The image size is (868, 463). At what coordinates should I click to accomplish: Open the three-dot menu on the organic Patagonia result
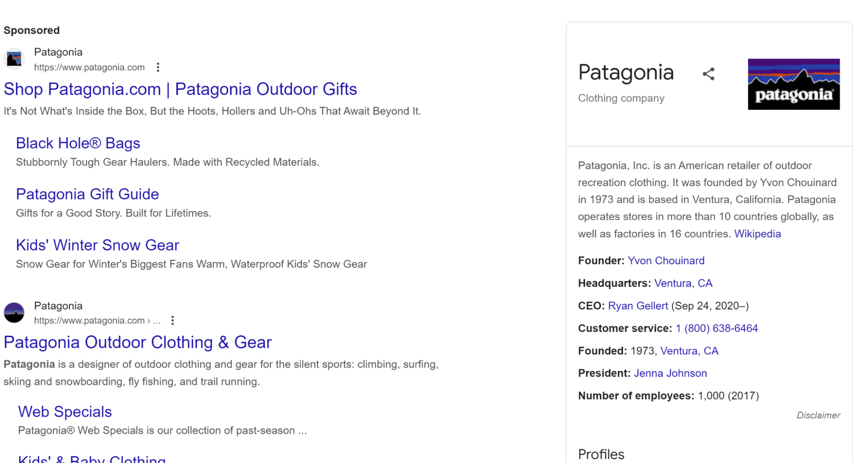pyautogui.click(x=173, y=321)
